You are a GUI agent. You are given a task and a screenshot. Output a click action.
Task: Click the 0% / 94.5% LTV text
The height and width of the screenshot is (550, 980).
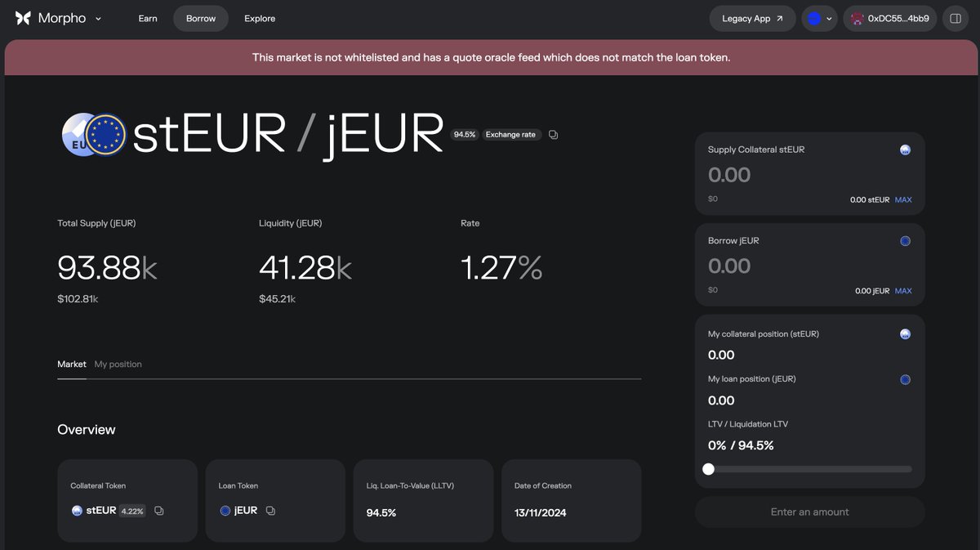pyautogui.click(x=741, y=445)
